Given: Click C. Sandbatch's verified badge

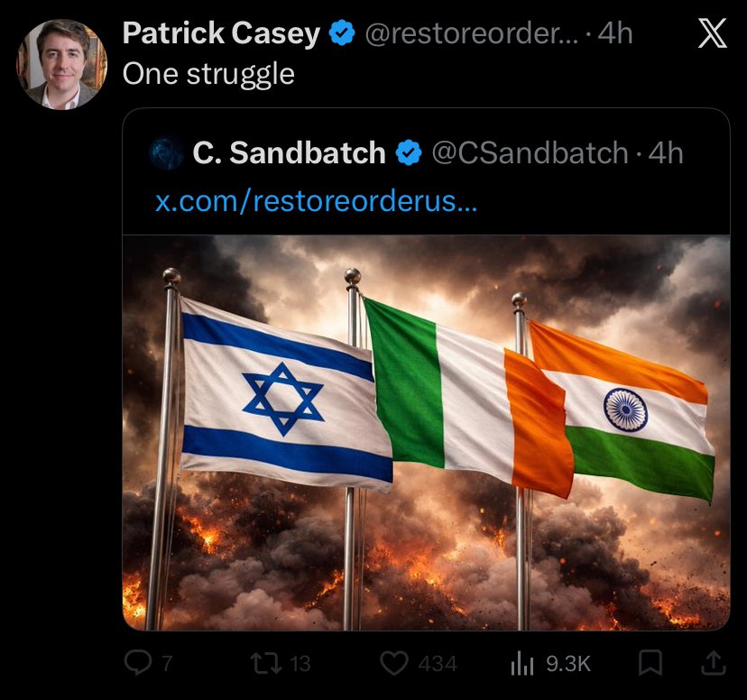Looking at the screenshot, I should click(x=409, y=152).
